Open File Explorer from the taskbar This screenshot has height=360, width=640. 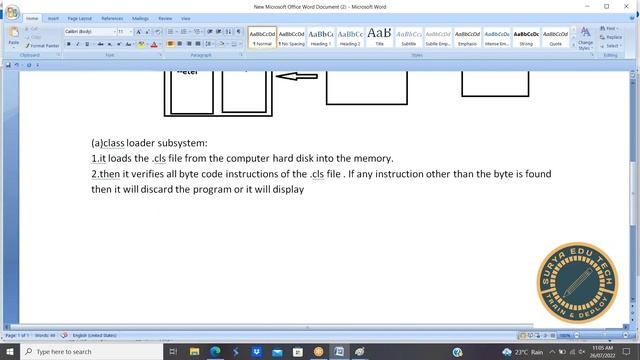pos(194,351)
